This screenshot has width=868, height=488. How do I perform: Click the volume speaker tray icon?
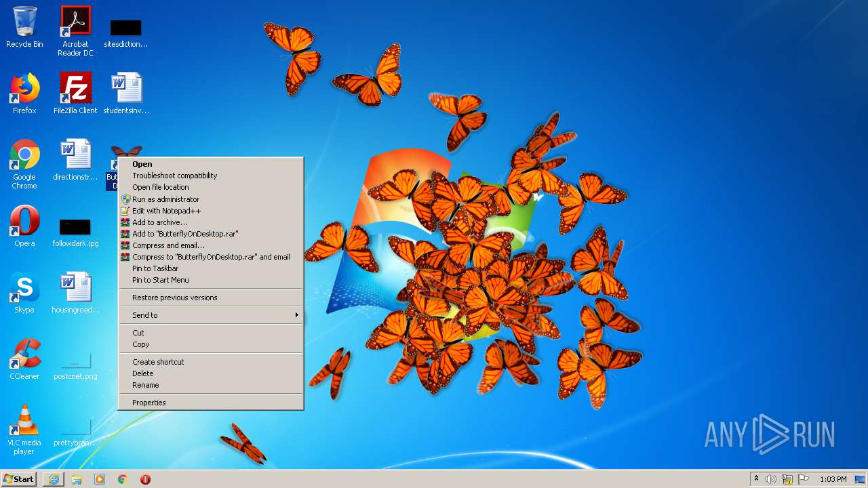771,479
